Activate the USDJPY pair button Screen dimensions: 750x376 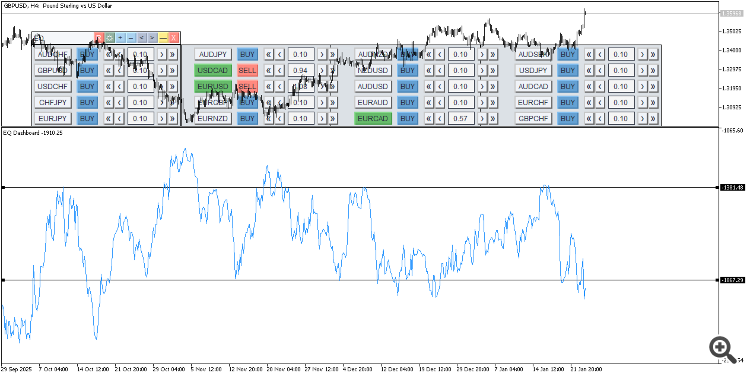pos(533,70)
